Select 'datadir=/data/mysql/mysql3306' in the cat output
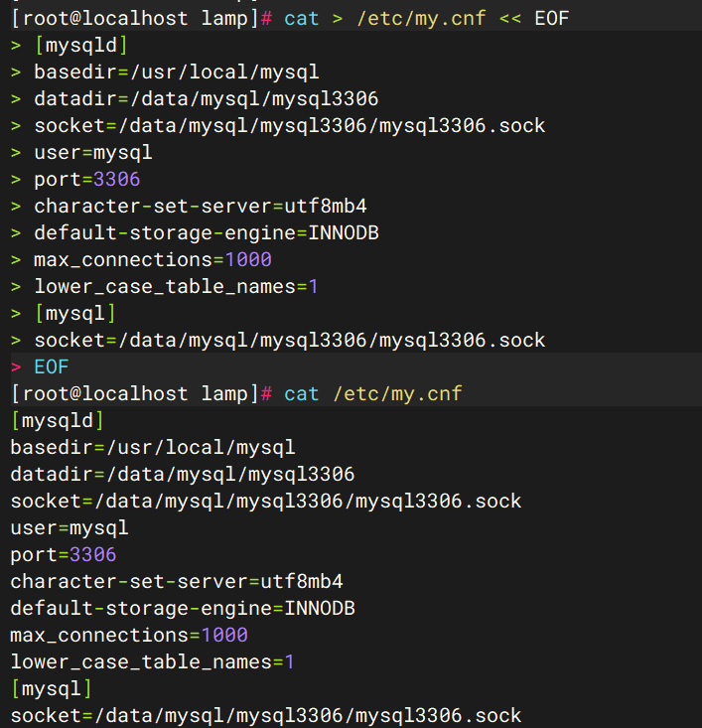 click(183, 475)
